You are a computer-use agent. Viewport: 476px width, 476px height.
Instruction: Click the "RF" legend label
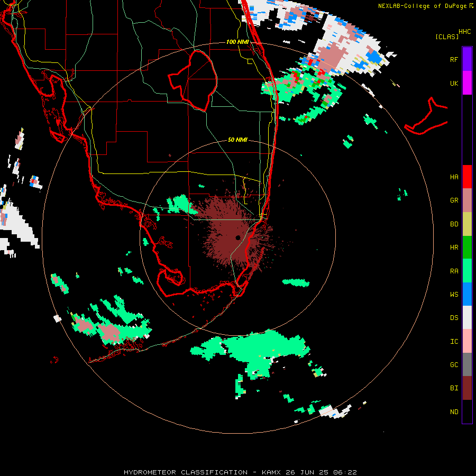(x=454, y=59)
